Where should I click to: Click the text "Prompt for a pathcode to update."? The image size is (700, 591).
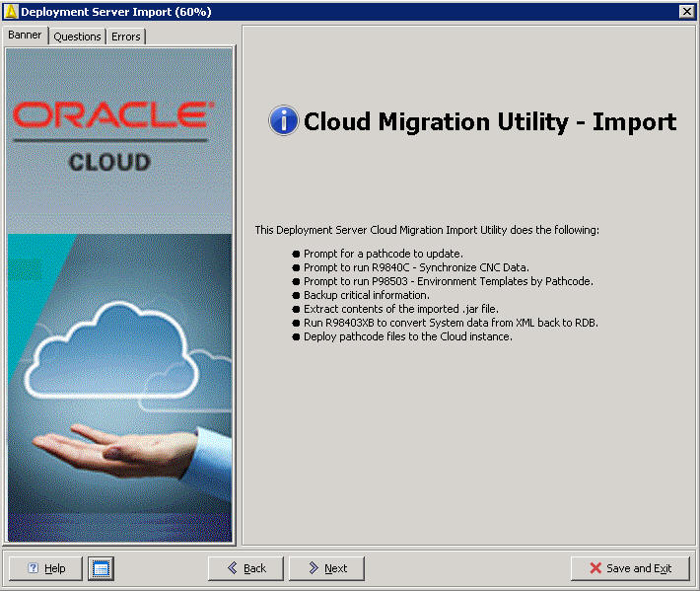coord(384,254)
